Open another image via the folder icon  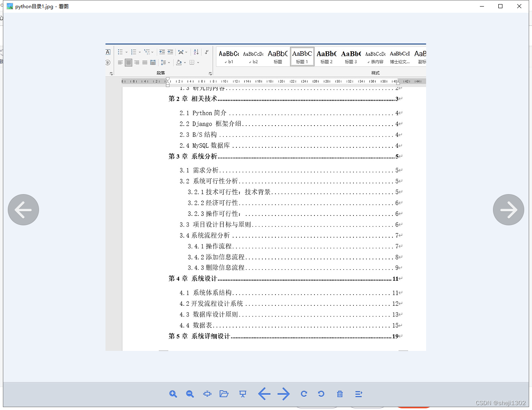(x=224, y=394)
